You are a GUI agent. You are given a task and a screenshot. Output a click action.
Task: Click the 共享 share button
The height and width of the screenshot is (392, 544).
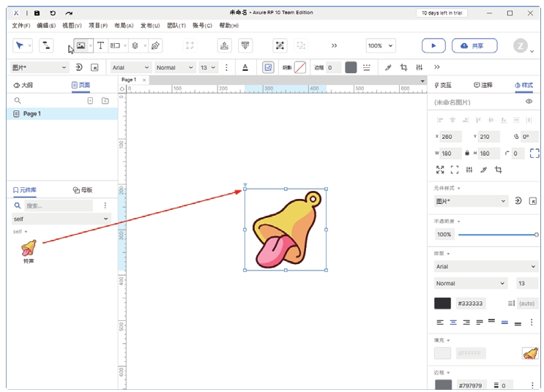(x=474, y=45)
